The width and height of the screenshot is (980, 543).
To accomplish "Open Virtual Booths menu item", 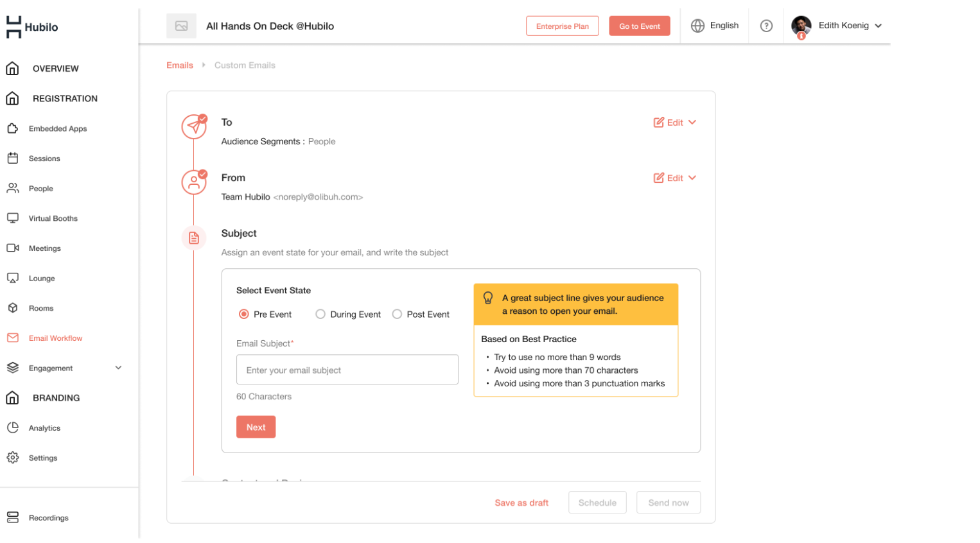I will (53, 218).
